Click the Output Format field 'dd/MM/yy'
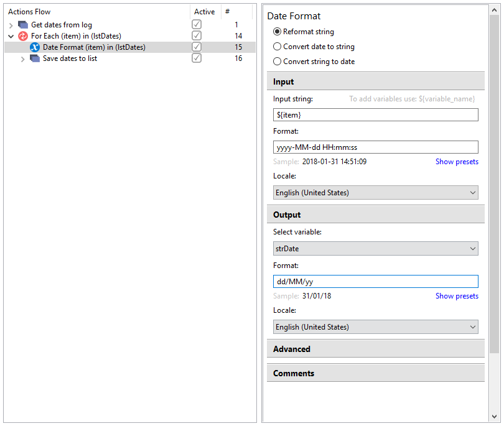This screenshot has width=504, height=426. point(375,282)
